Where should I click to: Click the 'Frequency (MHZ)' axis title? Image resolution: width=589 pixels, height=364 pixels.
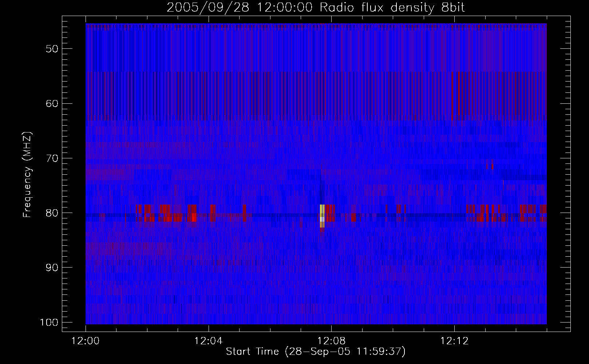point(27,174)
